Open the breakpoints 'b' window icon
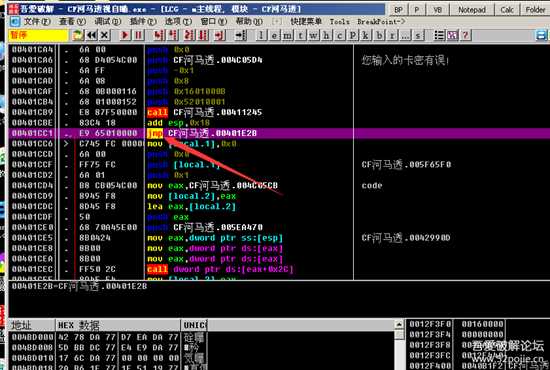Image resolution: width=550 pixels, height=370 pixels. click(x=379, y=35)
